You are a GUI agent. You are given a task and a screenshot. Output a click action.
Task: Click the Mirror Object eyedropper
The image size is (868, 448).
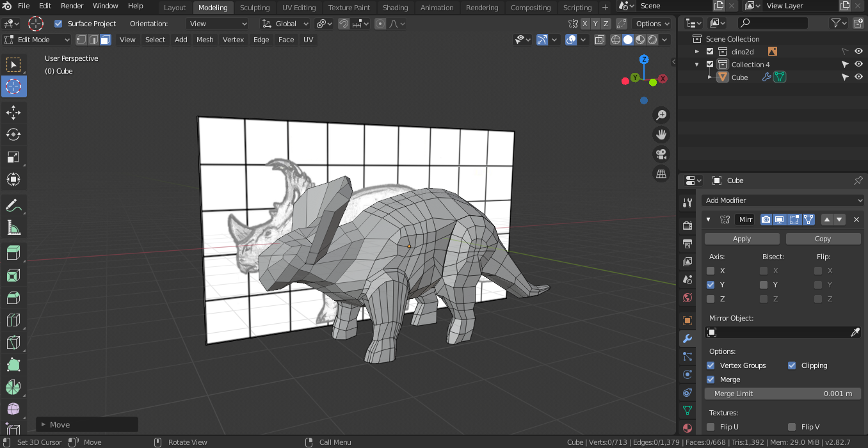pyautogui.click(x=855, y=332)
